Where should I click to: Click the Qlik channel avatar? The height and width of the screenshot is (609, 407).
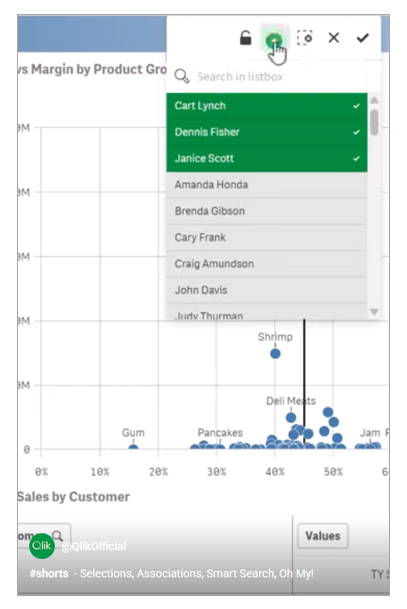coord(42,546)
